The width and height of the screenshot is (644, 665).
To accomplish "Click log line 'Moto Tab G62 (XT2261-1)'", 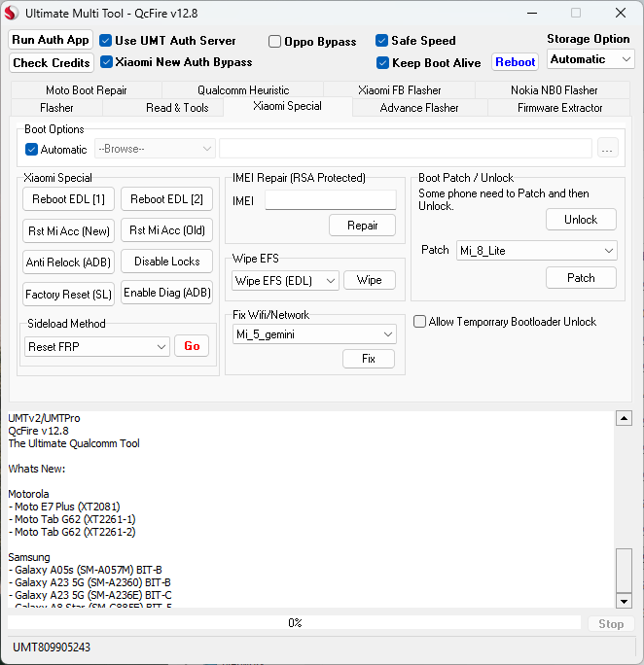I will [x=72, y=519].
